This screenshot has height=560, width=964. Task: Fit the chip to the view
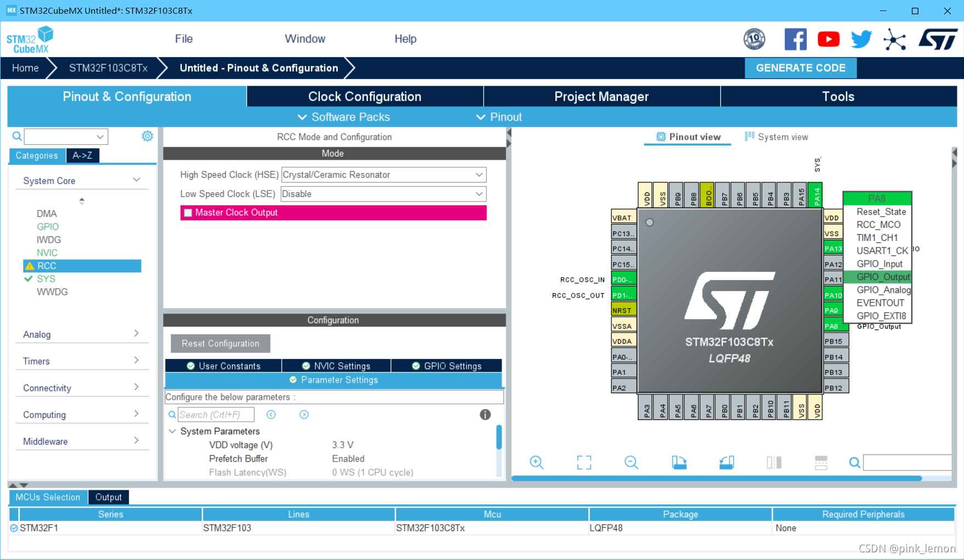[584, 462]
